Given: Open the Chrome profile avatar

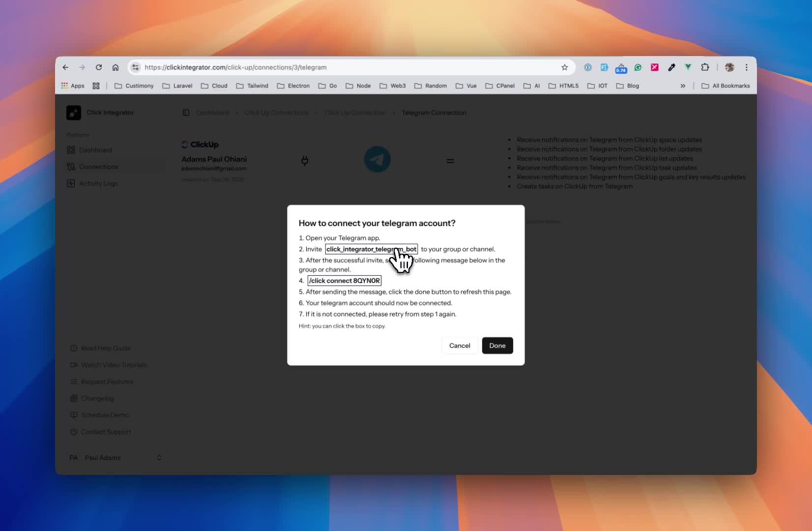Looking at the screenshot, I should (729, 67).
